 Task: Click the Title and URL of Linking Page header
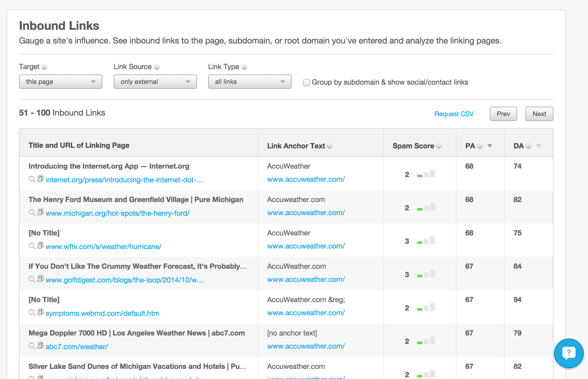(79, 145)
